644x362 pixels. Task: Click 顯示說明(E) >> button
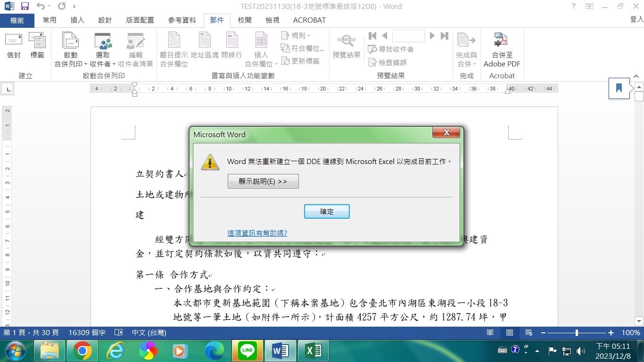pyautogui.click(x=263, y=181)
